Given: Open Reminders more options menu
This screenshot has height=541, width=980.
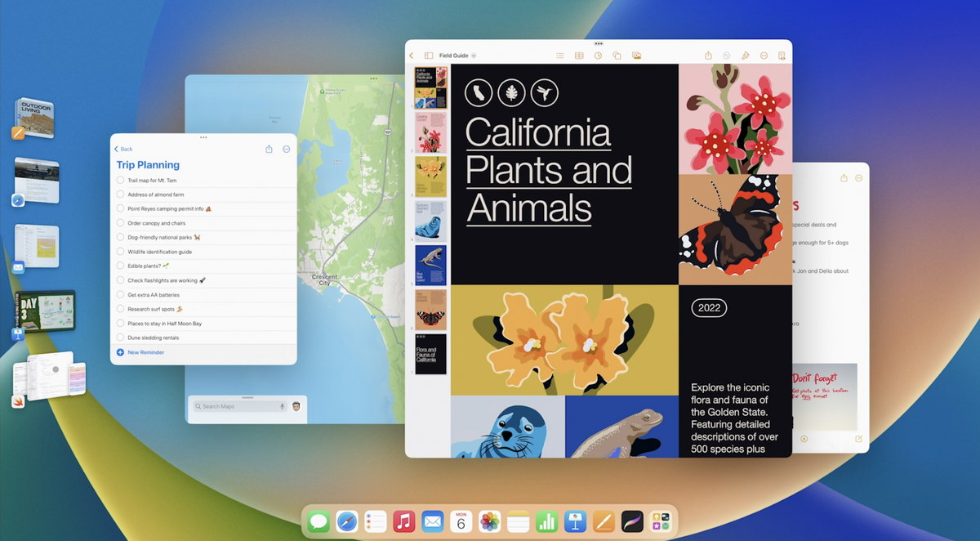Looking at the screenshot, I should pyautogui.click(x=287, y=149).
